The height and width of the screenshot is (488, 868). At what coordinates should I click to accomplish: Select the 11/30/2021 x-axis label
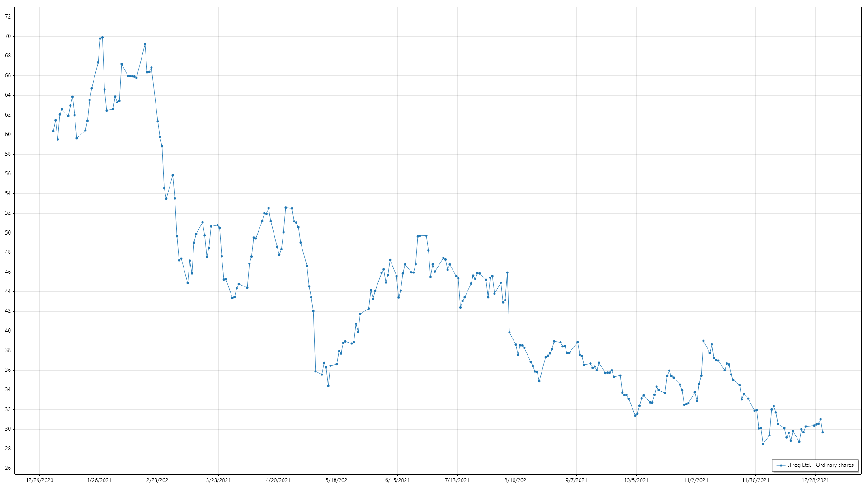755,480
